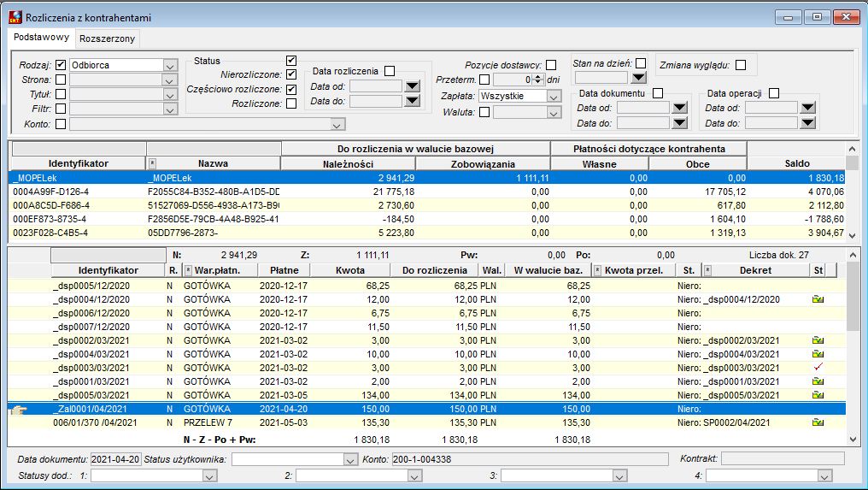Click the hand pointer row indicator

(x=18, y=410)
